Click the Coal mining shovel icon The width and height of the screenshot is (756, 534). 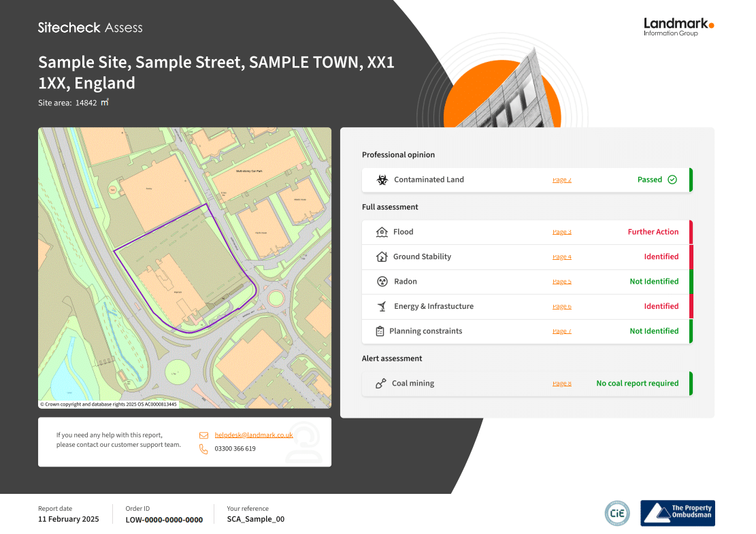(x=381, y=383)
